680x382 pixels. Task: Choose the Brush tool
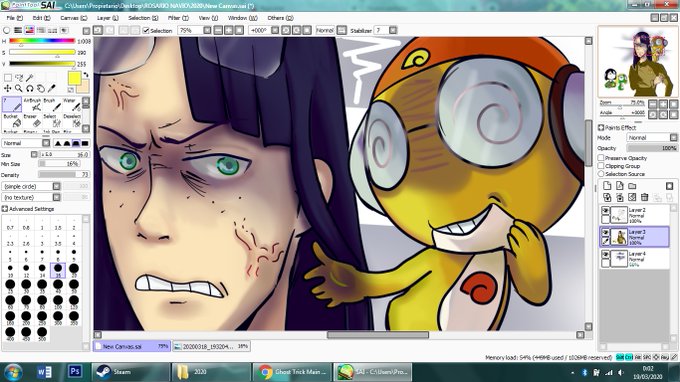click(52, 104)
